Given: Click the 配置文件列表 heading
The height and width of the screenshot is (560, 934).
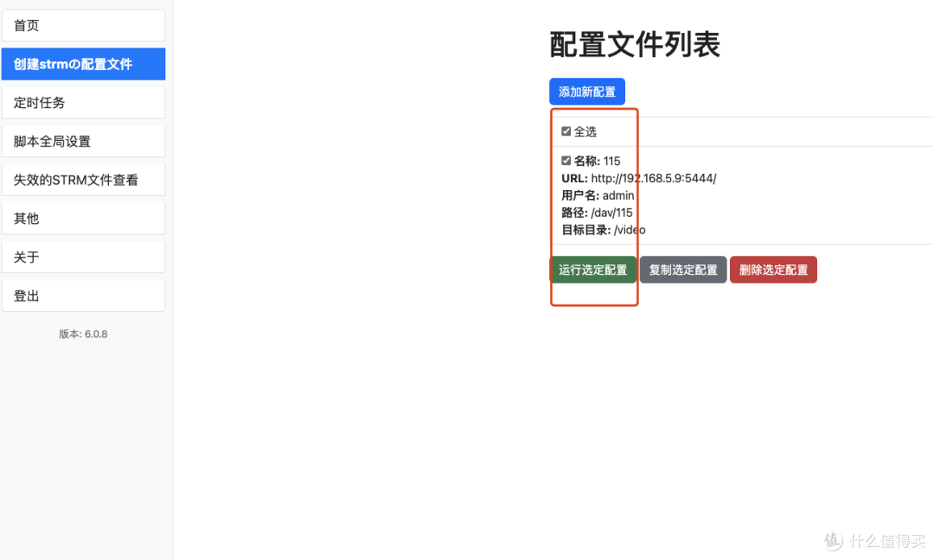Looking at the screenshot, I should coord(635,45).
